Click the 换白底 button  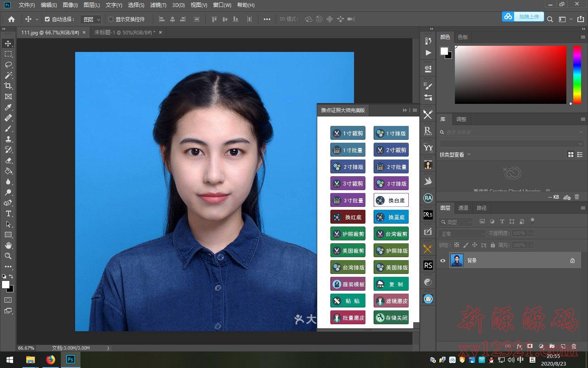coord(391,200)
